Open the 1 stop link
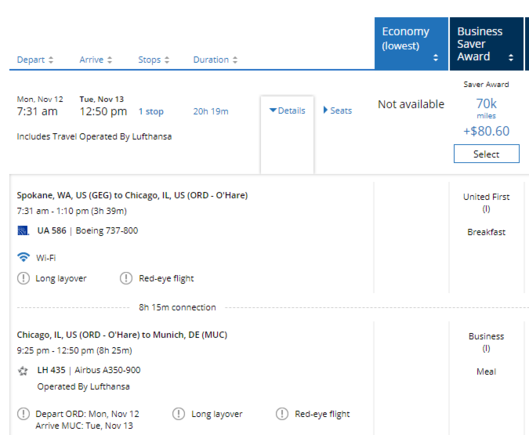This screenshot has width=529, height=435. coord(151,111)
